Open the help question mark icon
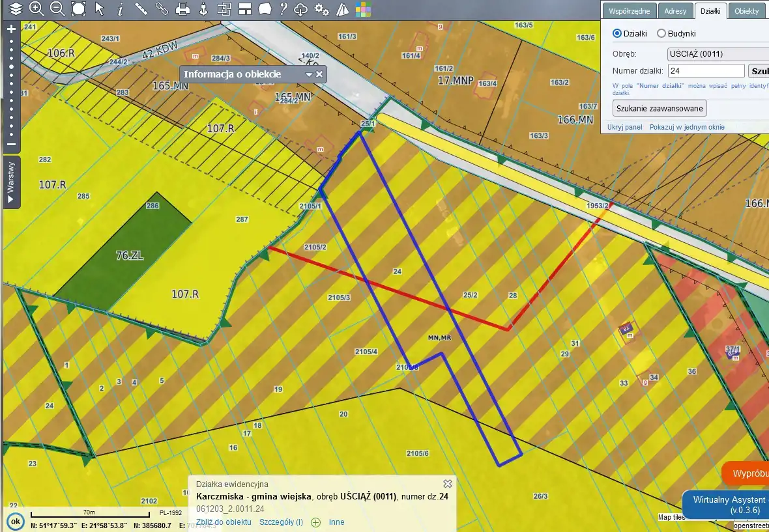Screen dimensions: 769x532 click(x=283, y=9)
